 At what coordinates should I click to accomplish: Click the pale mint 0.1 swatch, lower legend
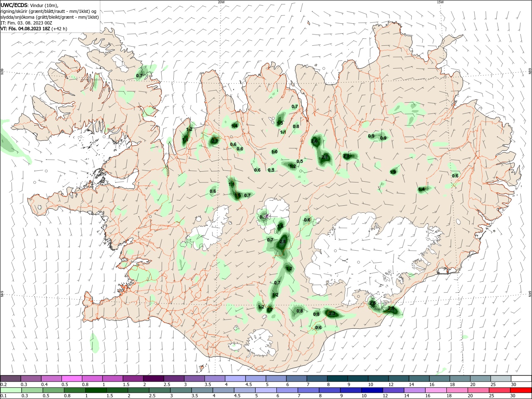tap(11, 390)
